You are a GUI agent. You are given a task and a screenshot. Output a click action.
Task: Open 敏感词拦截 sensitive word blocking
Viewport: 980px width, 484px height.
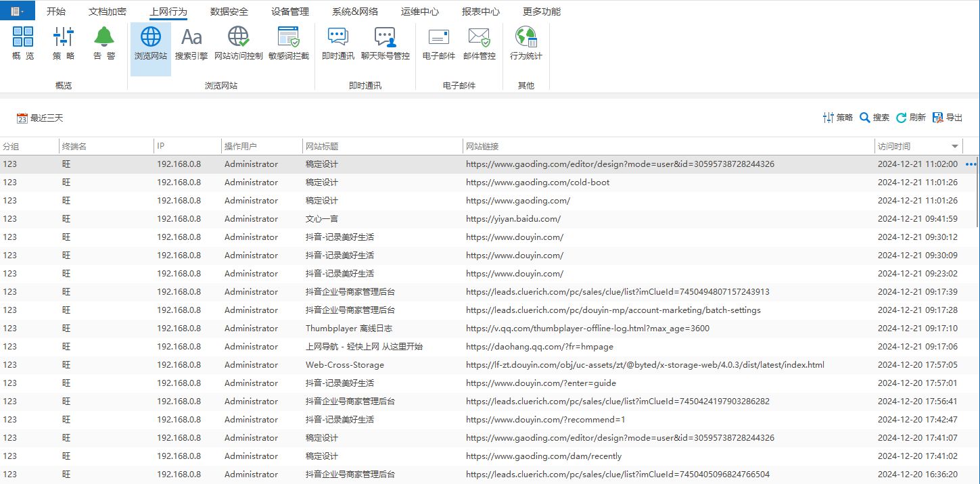click(x=288, y=43)
